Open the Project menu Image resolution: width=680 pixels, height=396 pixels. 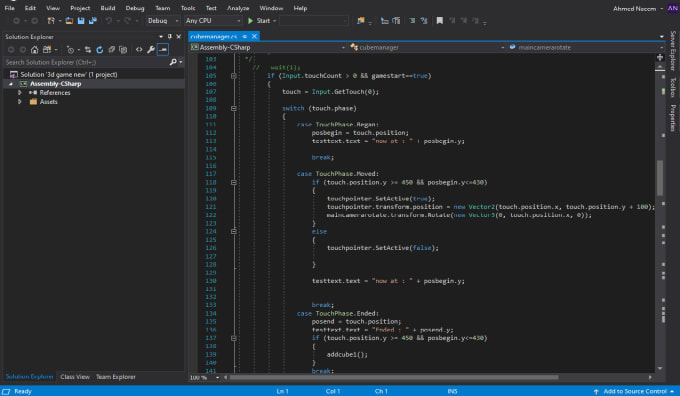[80, 8]
